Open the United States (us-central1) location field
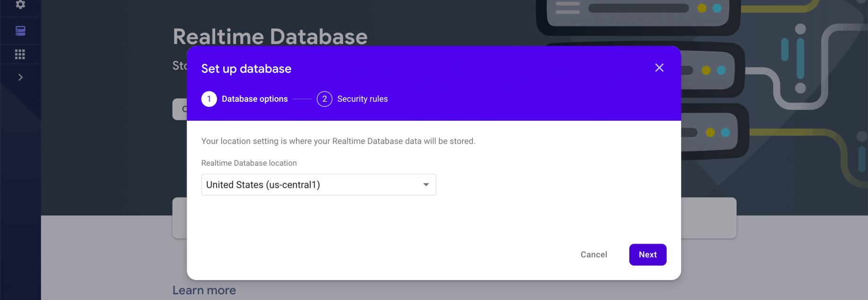Viewport: 868px width, 300px height. (x=312, y=185)
